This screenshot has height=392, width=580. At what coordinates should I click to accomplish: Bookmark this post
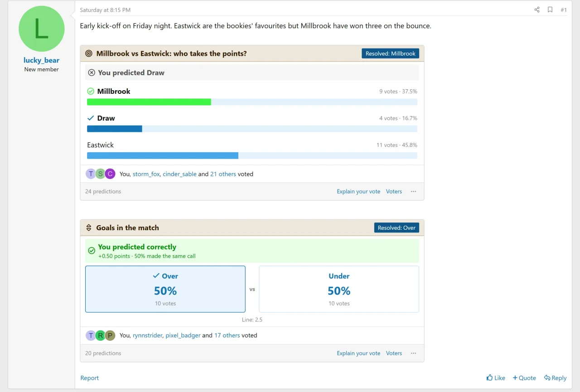tap(550, 10)
